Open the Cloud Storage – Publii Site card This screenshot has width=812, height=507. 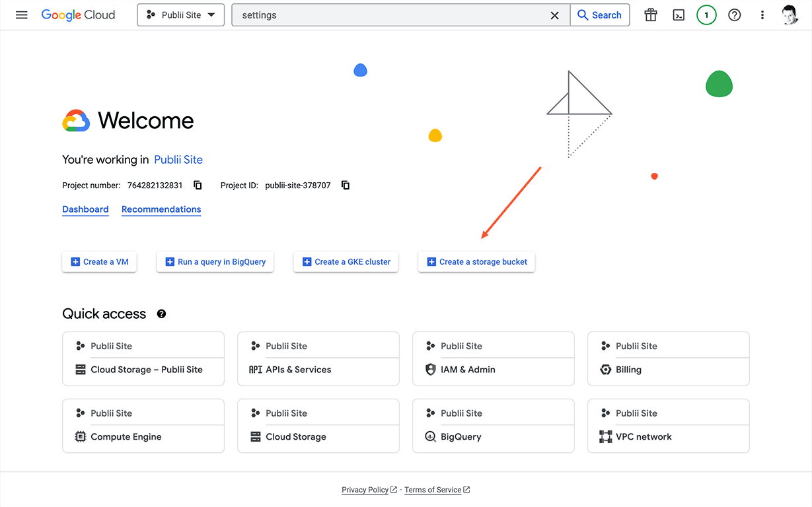143,369
